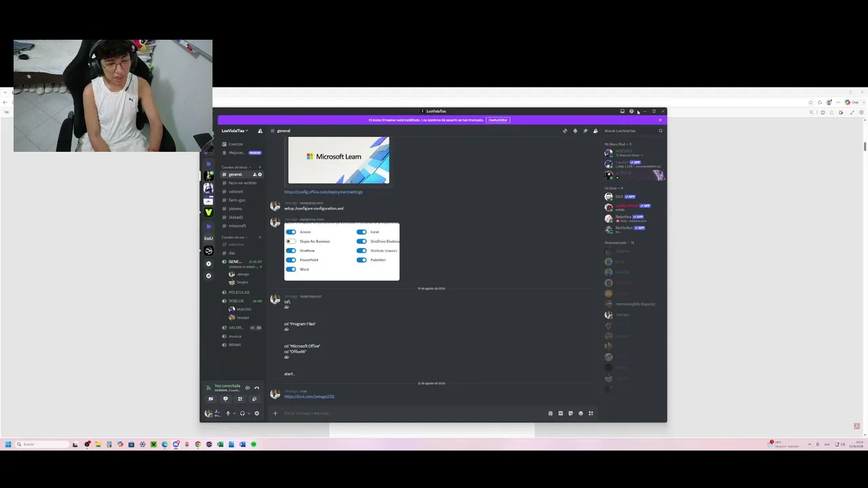868x488 pixels.
Task: Start an activity in voice panel
Action: click(240, 399)
